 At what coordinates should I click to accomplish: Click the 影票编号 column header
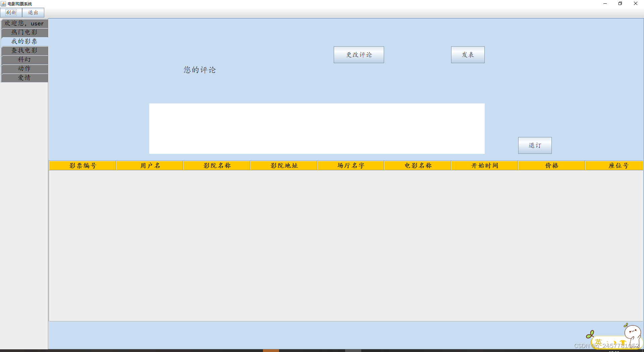pyautogui.click(x=83, y=166)
